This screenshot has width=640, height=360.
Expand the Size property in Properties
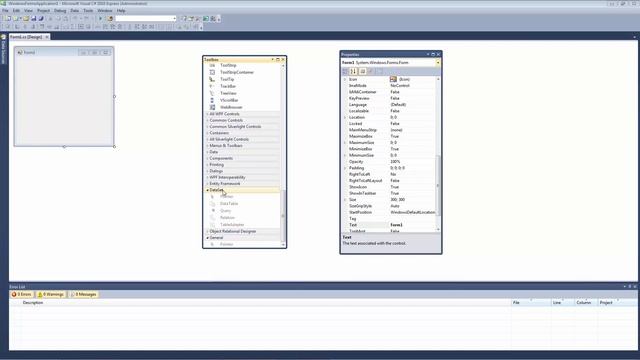pyautogui.click(x=345, y=200)
